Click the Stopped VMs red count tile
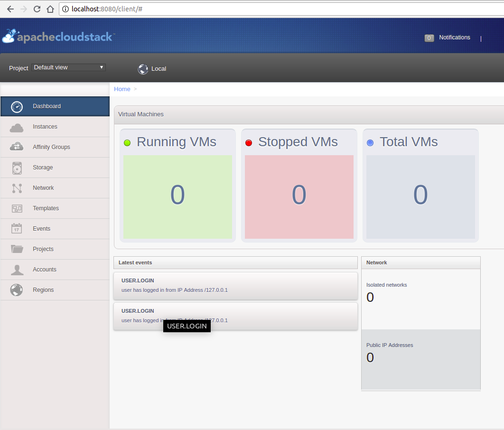This screenshot has width=504, height=430. pyautogui.click(x=299, y=197)
